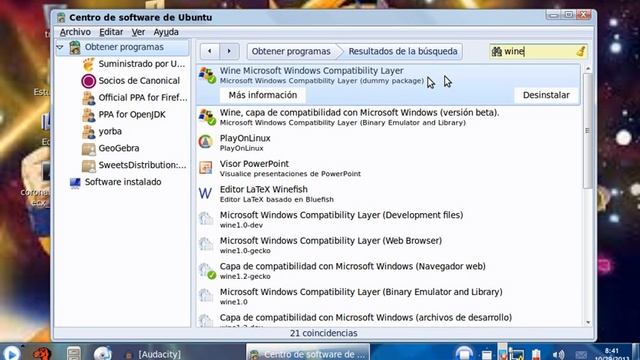Click the GeoGebra source icon
Screen dimensions: 640x360
[88, 149]
